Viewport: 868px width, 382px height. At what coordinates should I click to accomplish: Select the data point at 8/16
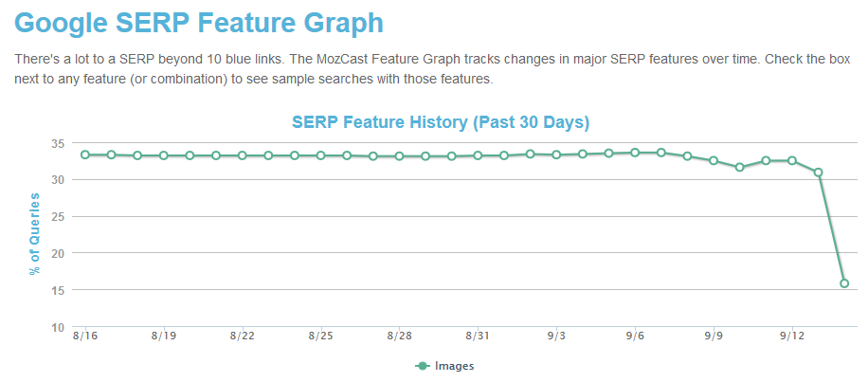84,155
